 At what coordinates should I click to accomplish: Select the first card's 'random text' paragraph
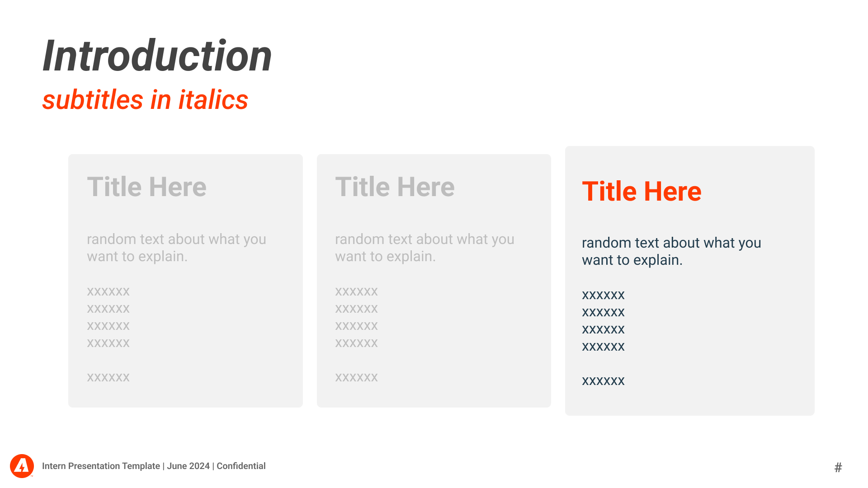pos(176,248)
